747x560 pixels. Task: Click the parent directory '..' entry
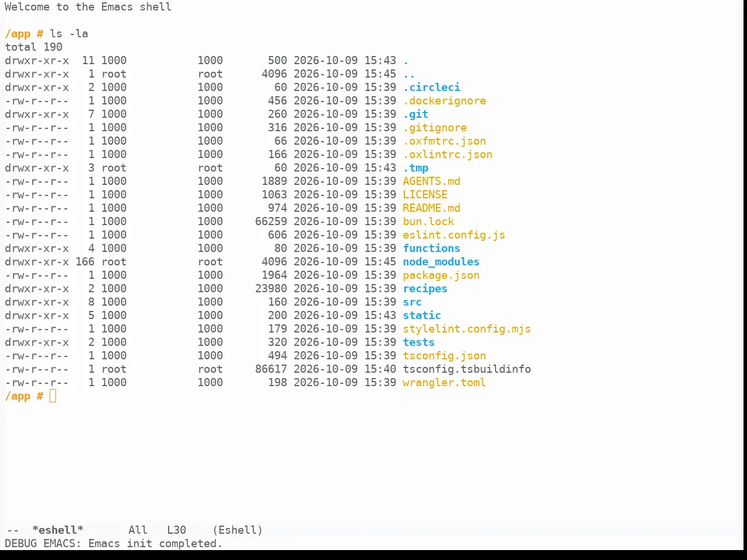409,74
